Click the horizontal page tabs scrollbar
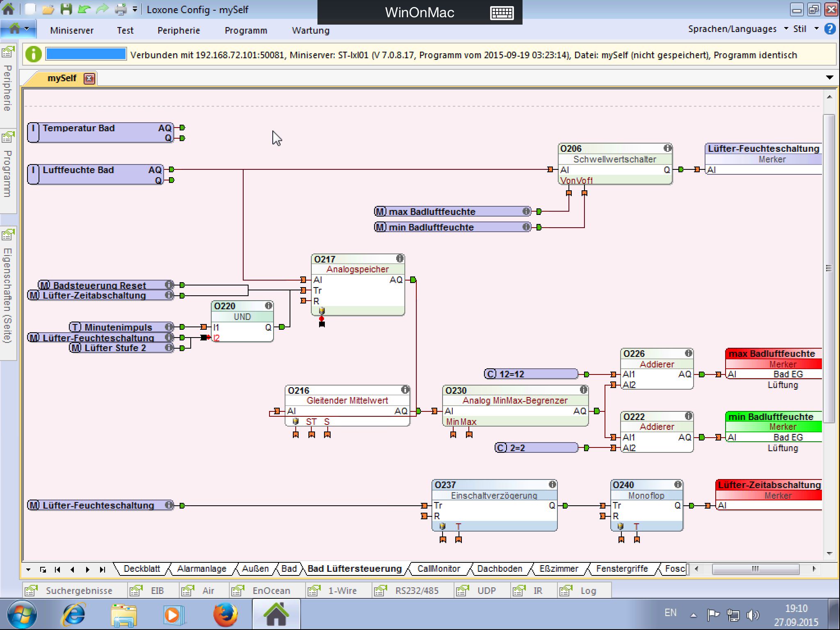The width and height of the screenshot is (840, 630). (755, 569)
